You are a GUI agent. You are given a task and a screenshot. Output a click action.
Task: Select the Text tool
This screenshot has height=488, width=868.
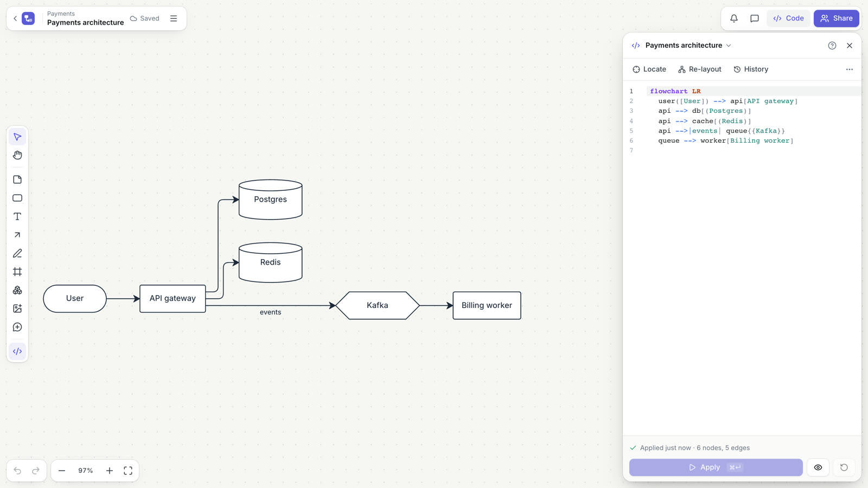coord(17,216)
